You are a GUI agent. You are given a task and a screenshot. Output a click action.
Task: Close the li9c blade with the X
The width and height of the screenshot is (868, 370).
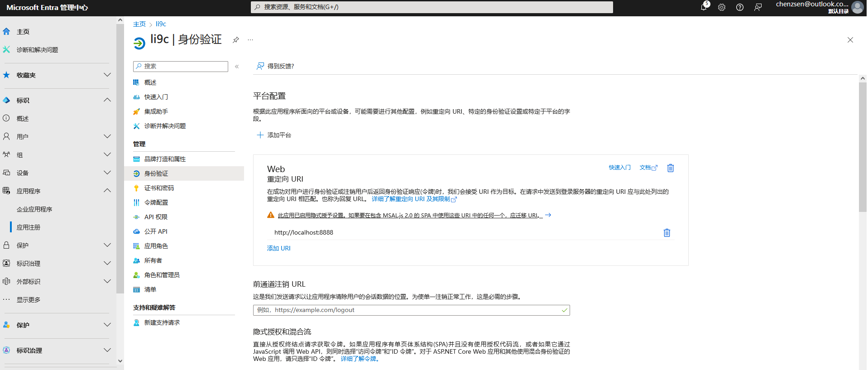pos(850,40)
